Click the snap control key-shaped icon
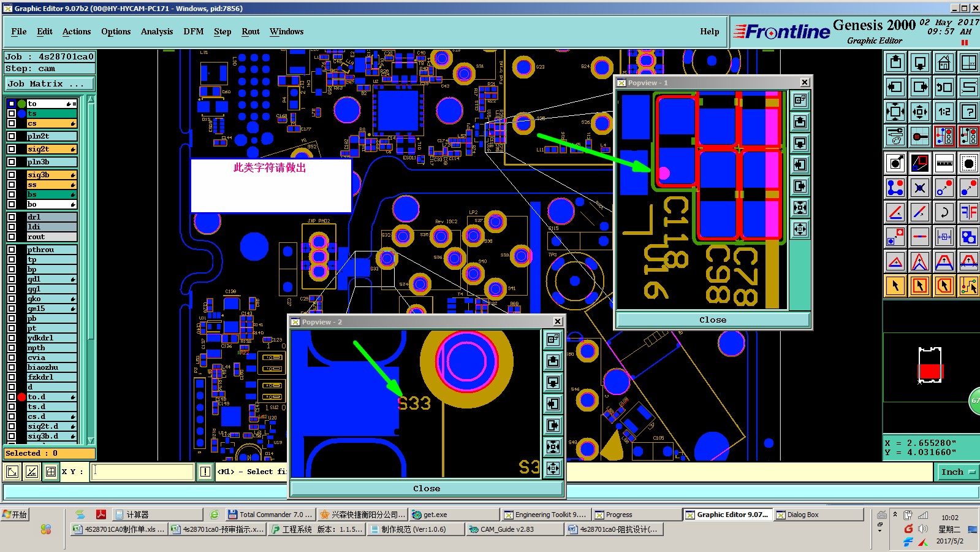Viewport: 980px width, 552px height. 920,136
